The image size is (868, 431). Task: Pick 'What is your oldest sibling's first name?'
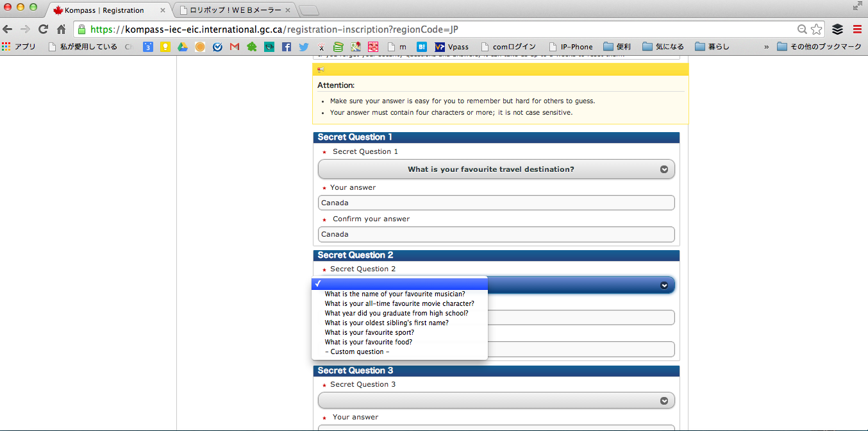pyautogui.click(x=387, y=323)
